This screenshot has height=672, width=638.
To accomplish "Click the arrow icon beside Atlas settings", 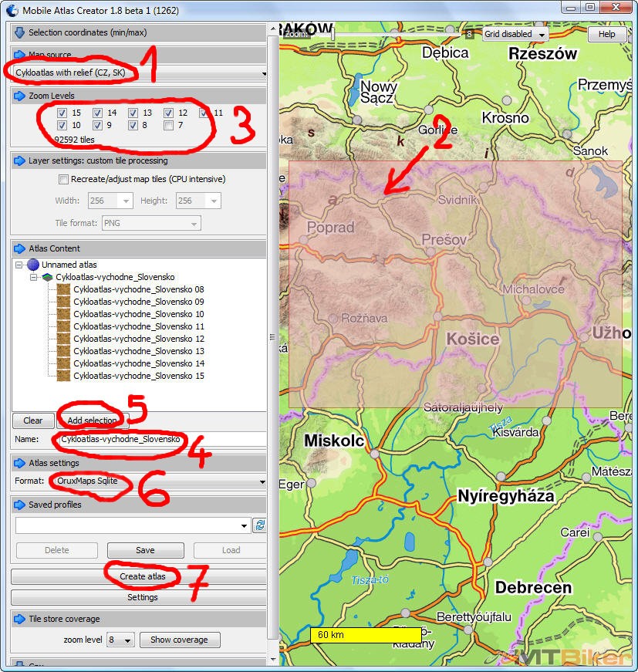I will pos(19,463).
